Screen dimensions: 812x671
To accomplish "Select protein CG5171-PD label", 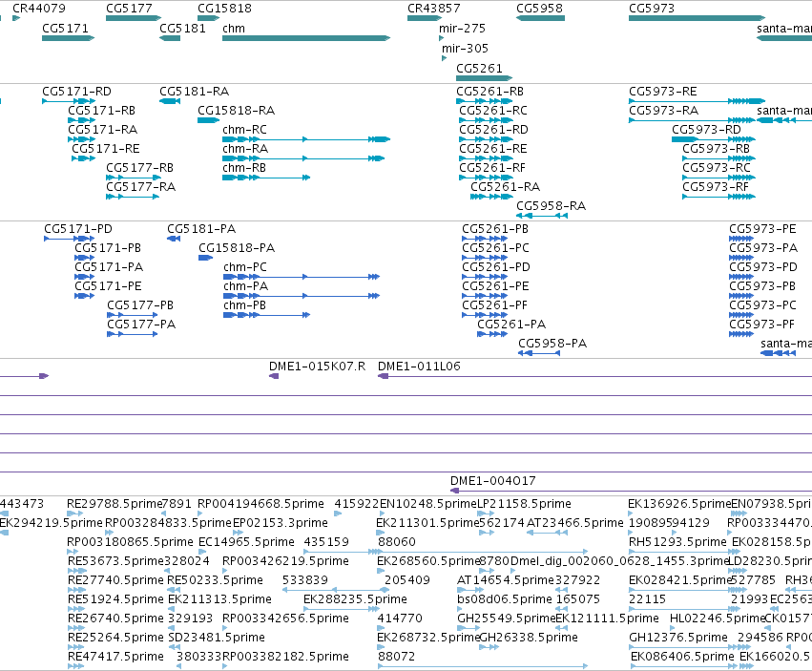I will pyautogui.click(x=77, y=229).
